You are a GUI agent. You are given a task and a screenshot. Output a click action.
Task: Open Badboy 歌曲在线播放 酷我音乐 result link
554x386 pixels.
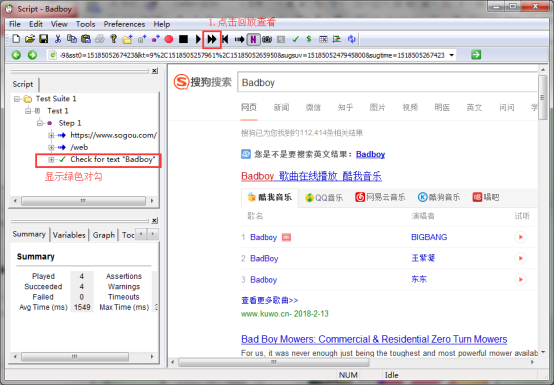311,176
